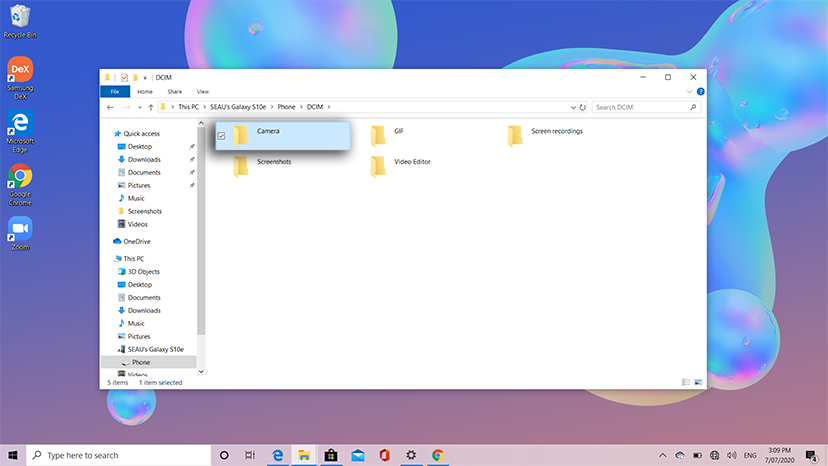Navigate to SEAU's Galaxy S10e breadcrumb
Screen dimensions: 828x466
coord(238,107)
